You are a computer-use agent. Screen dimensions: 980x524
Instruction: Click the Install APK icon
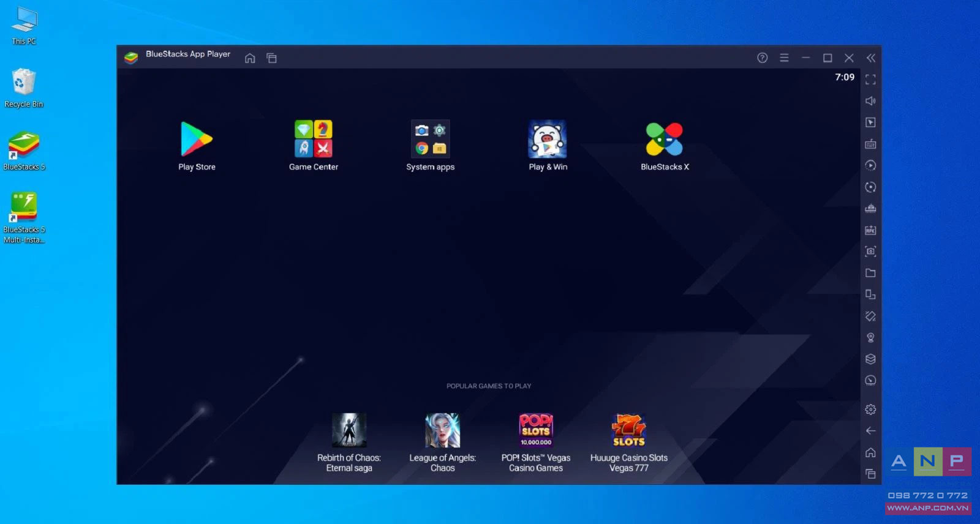[x=870, y=230]
